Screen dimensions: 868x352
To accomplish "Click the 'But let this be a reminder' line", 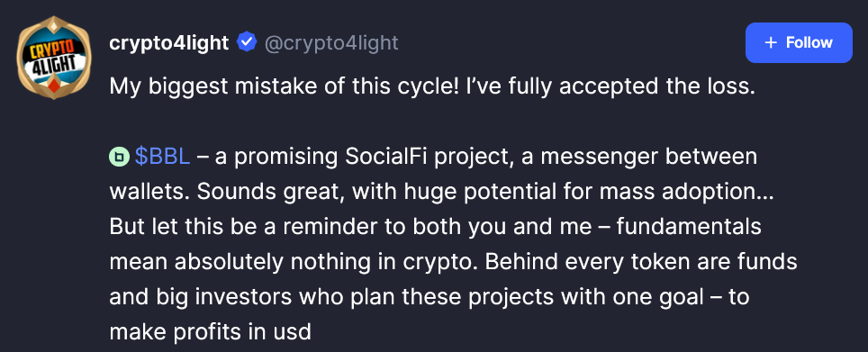I will pyautogui.click(x=436, y=226).
